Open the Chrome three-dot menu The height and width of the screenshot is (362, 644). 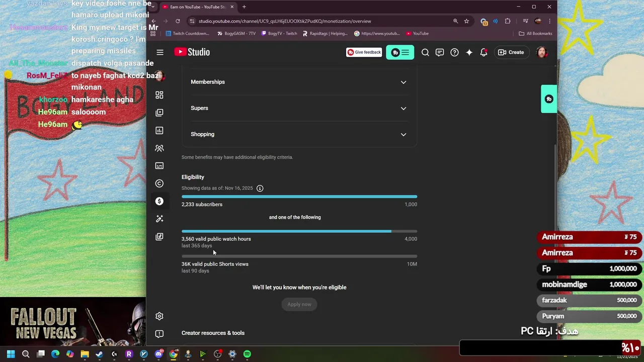549,21
